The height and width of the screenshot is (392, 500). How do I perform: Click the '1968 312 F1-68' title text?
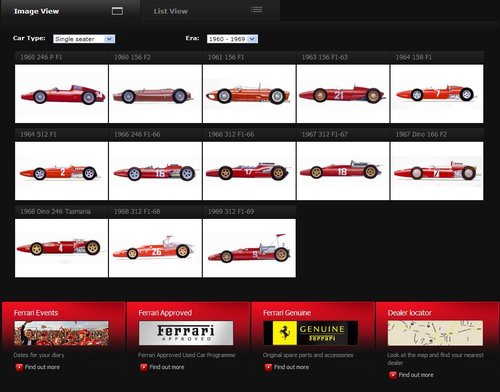coord(137,211)
